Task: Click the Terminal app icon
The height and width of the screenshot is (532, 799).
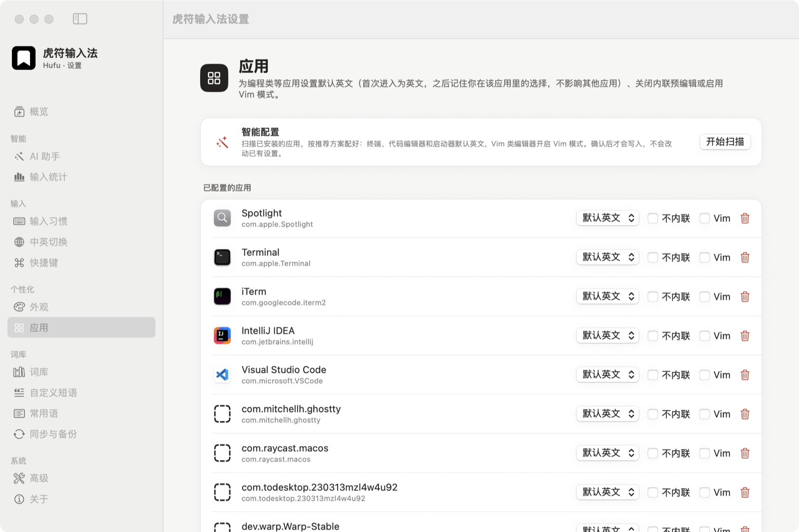Action: [x=222, y=258]
